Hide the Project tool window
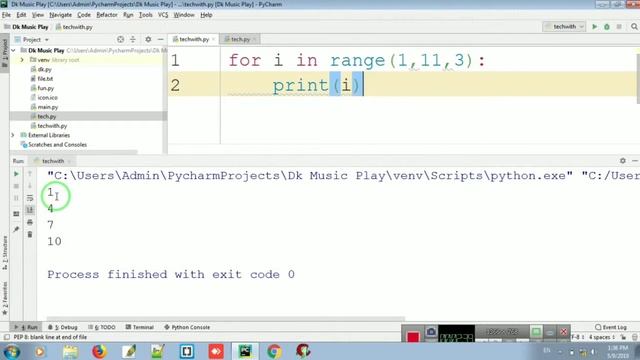640x360 pixels. pos(160,39)
